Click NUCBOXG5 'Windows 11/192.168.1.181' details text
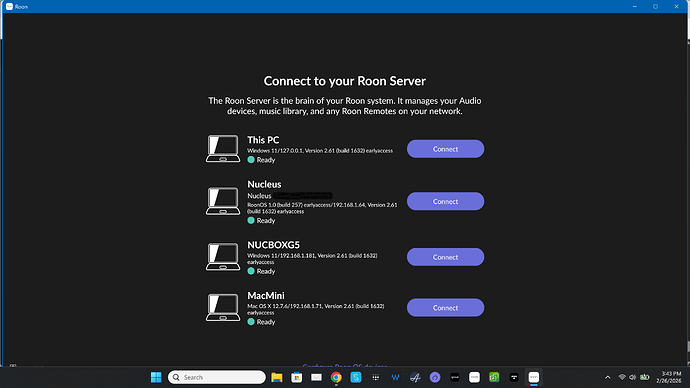 [x=312, y=259]
